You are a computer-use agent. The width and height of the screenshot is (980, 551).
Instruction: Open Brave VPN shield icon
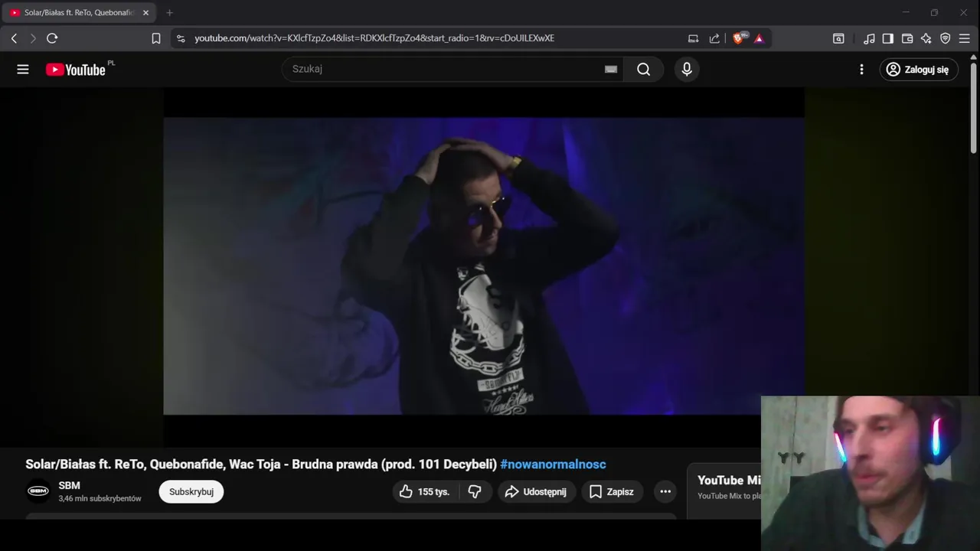[946, 38]
